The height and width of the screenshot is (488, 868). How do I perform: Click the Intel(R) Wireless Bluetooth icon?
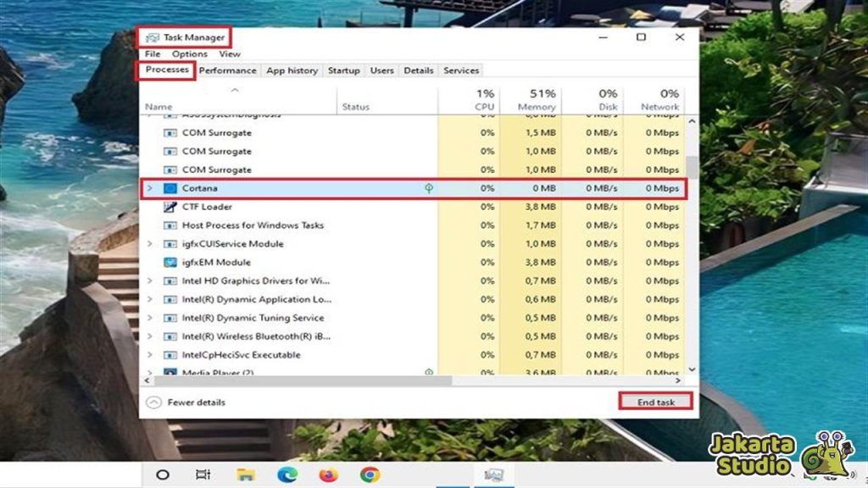170,336
